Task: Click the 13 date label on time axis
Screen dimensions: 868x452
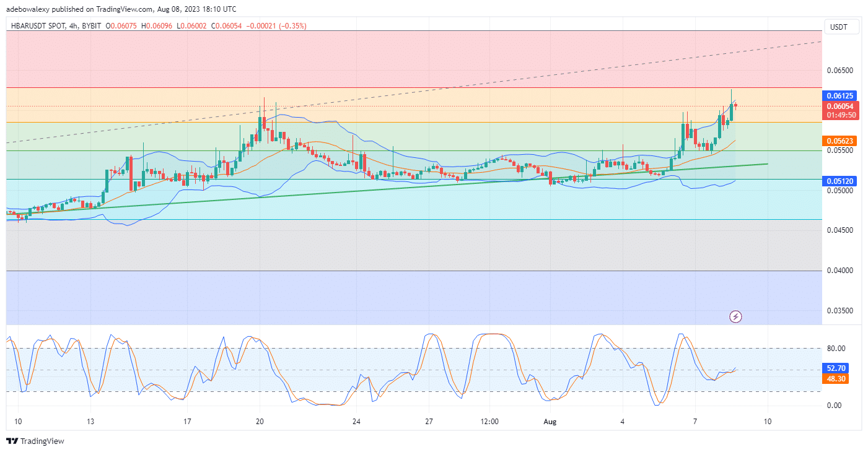Action: tap(90, 422)
